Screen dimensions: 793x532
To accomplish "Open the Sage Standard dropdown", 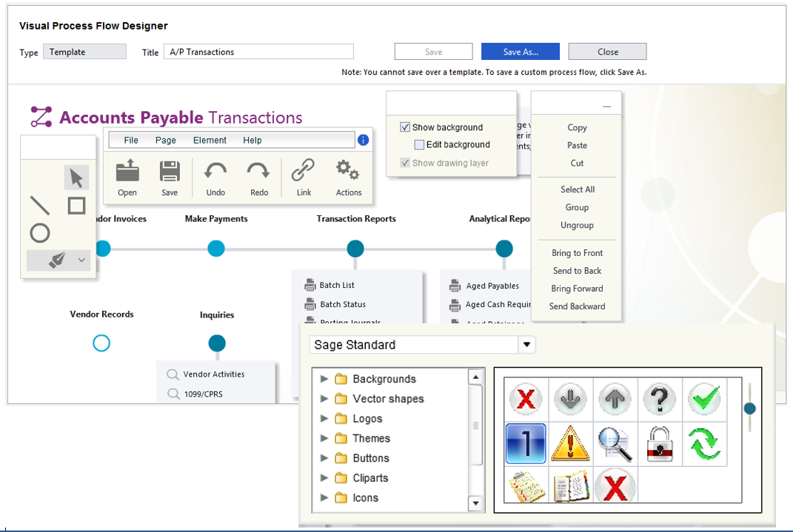I will click(526, 345).
